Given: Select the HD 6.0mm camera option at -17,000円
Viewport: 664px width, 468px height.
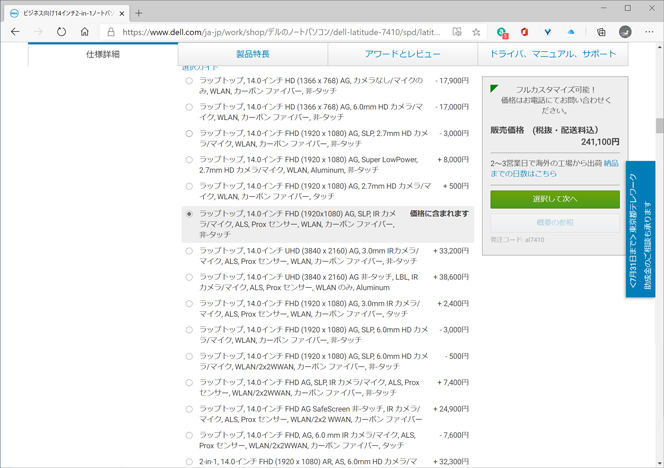Looking at the screenshot, I should coord(189,107).
